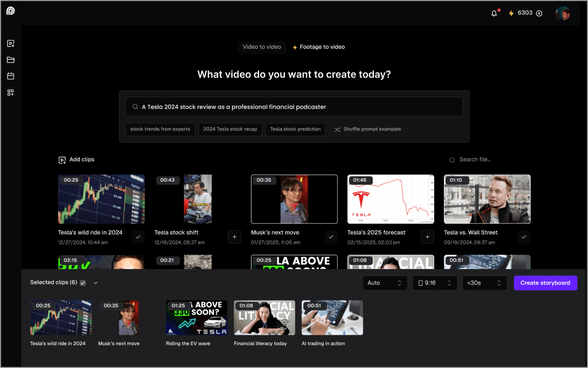The image size is (588, 368).
Task: Select Riding the EV wave thumbnail
Action: (196, 317)
